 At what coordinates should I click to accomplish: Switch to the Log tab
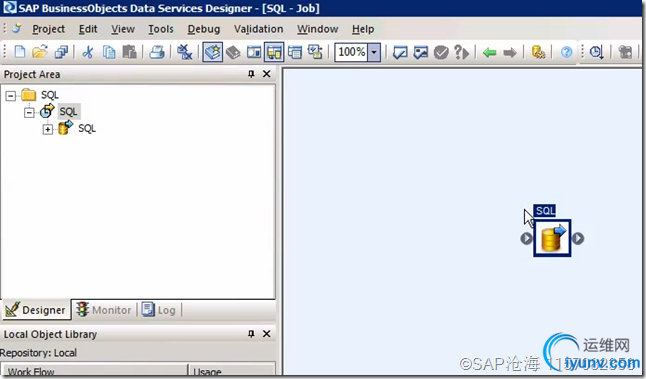[x=159, y=310]
